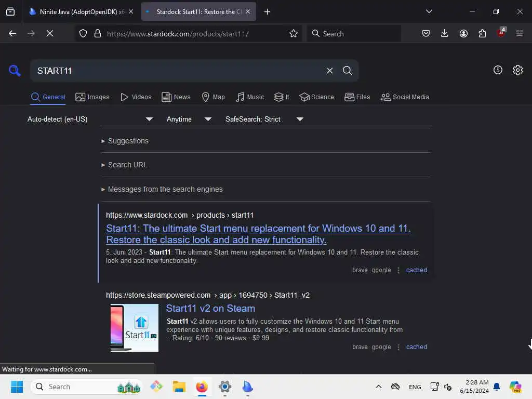Switch to Social Media category
The height and width of the screenshot is (399, 532).
[405, 97]
